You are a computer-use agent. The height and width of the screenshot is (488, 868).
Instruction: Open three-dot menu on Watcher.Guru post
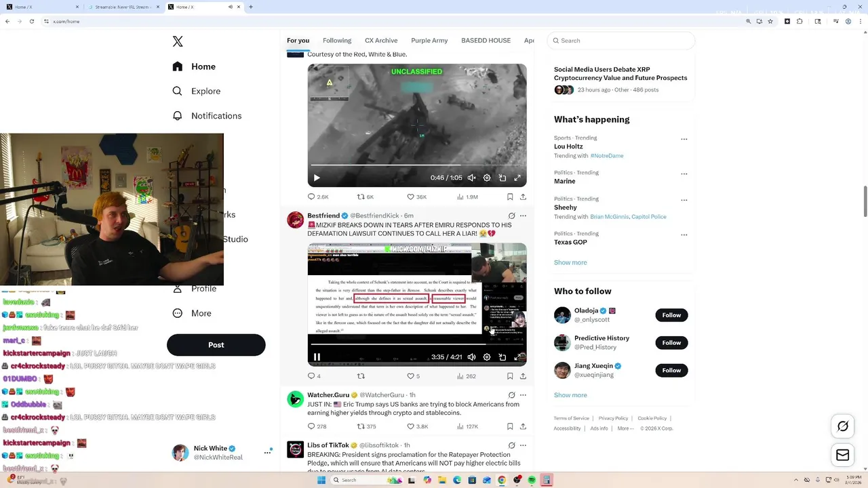pyautogui.click(x=523, y=394)
